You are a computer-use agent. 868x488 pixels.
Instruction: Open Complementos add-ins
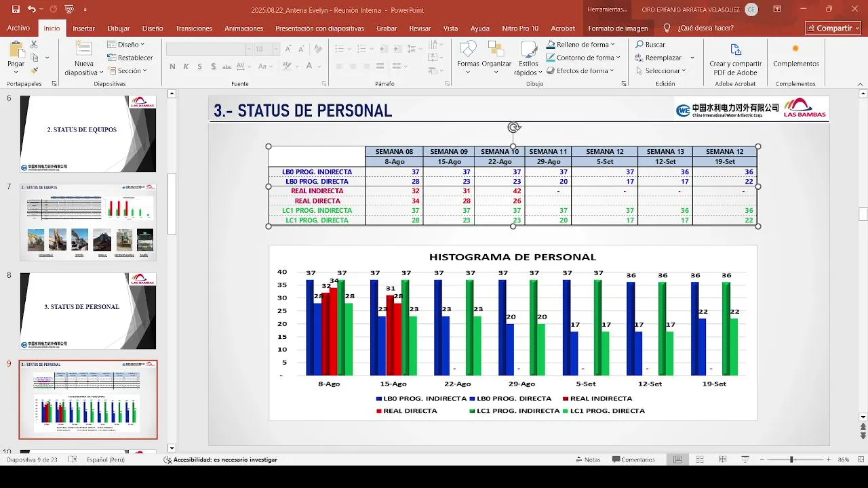click(x=796, y=56)
